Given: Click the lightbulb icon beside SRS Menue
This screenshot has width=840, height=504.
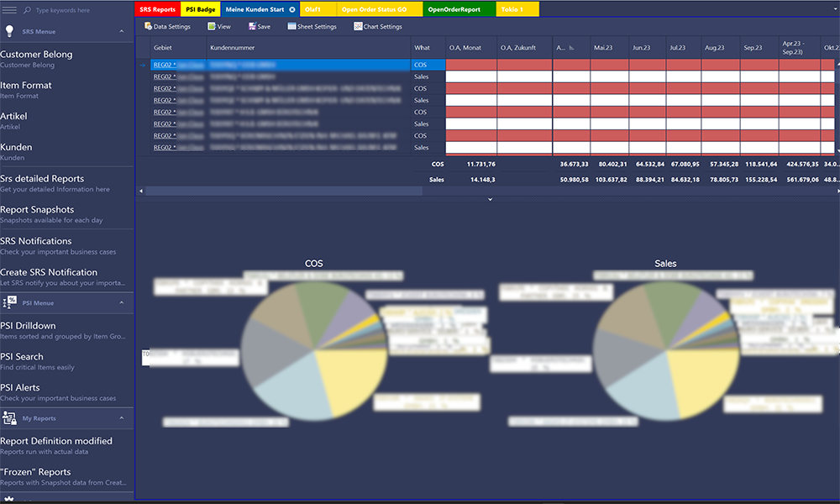Looking at the screenshot, I should [9, 29].
